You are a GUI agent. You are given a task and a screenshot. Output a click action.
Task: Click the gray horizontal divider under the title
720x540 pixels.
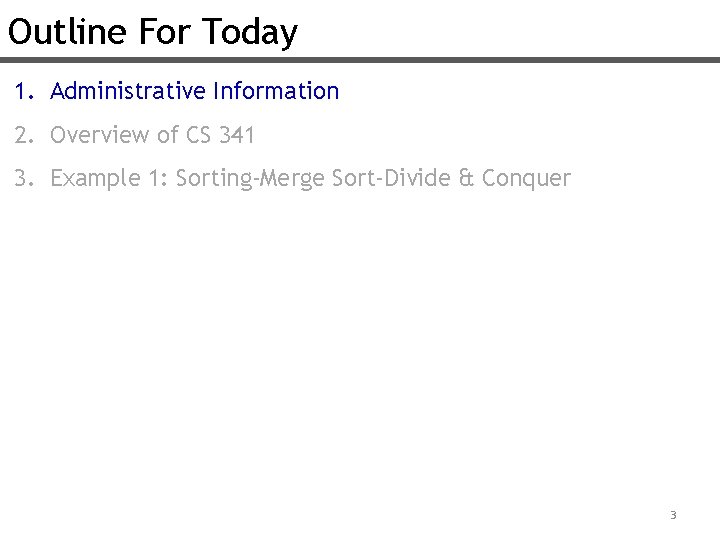pyautogui.click(x=360, y=60)
